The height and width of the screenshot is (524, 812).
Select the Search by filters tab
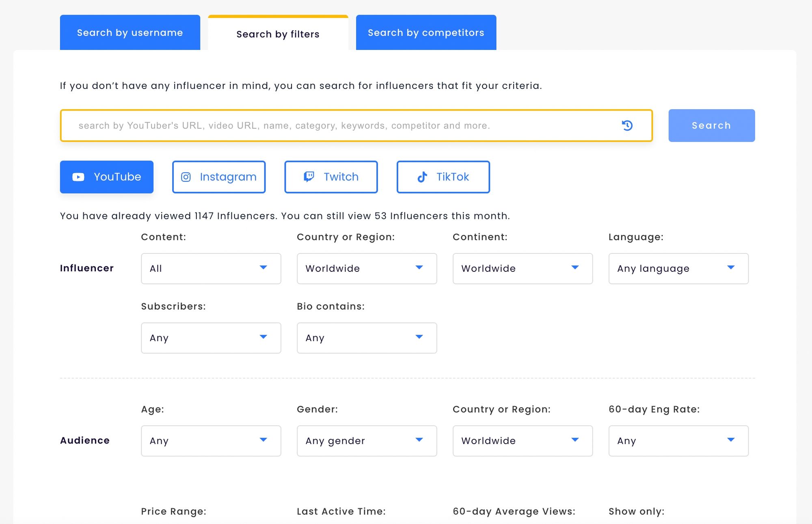point(278,33)
